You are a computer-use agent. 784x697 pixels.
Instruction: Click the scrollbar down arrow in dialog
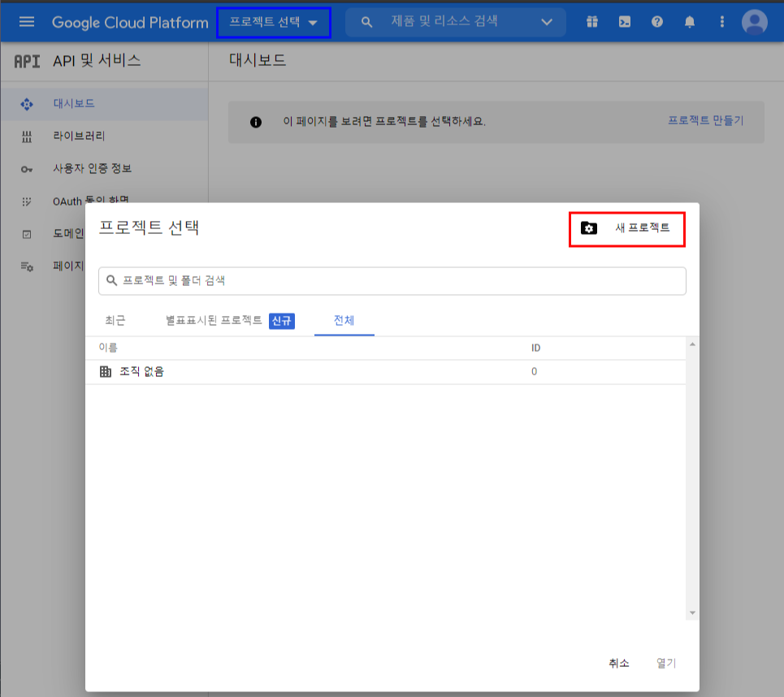click(692, 613)
